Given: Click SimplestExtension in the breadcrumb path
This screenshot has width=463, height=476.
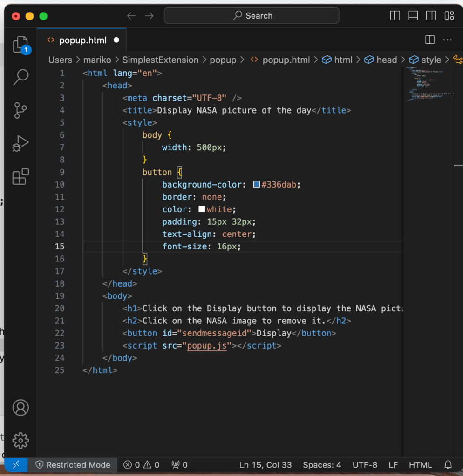Looking at the screenshot, I should pos(160,60).
